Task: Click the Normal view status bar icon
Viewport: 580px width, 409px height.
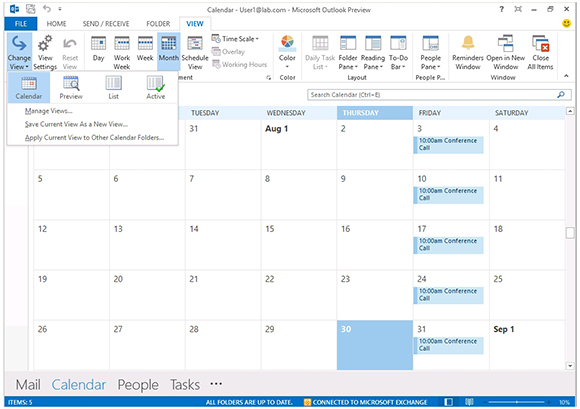Action: click(448, 402)
